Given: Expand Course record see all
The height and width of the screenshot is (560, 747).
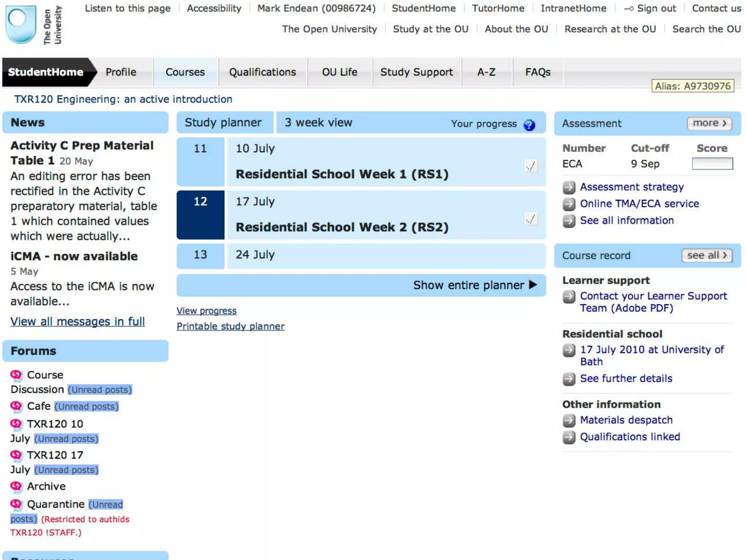Looking at the screenshot, I should [707, 255].
